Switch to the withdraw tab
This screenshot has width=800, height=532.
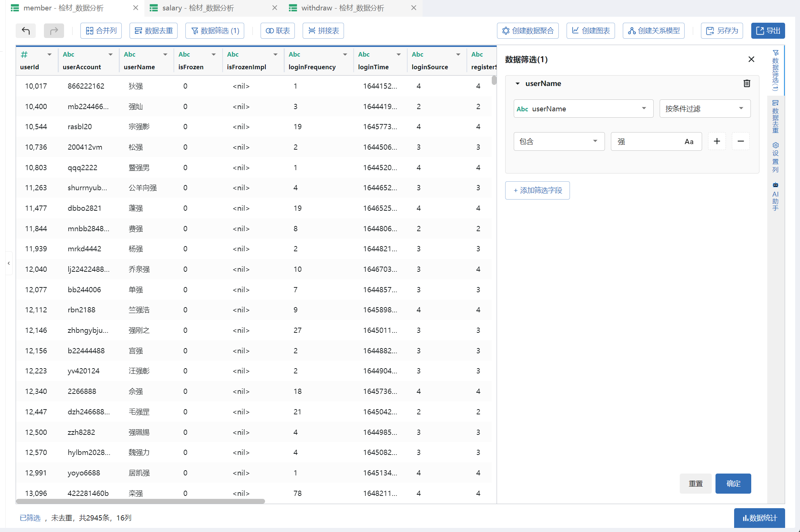(x=342, y=8)
